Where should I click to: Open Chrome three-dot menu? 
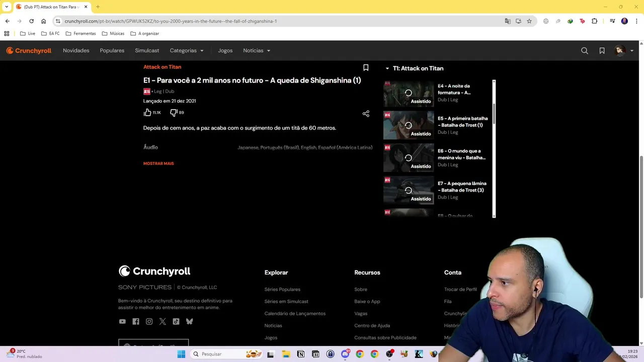coord(636,21)
